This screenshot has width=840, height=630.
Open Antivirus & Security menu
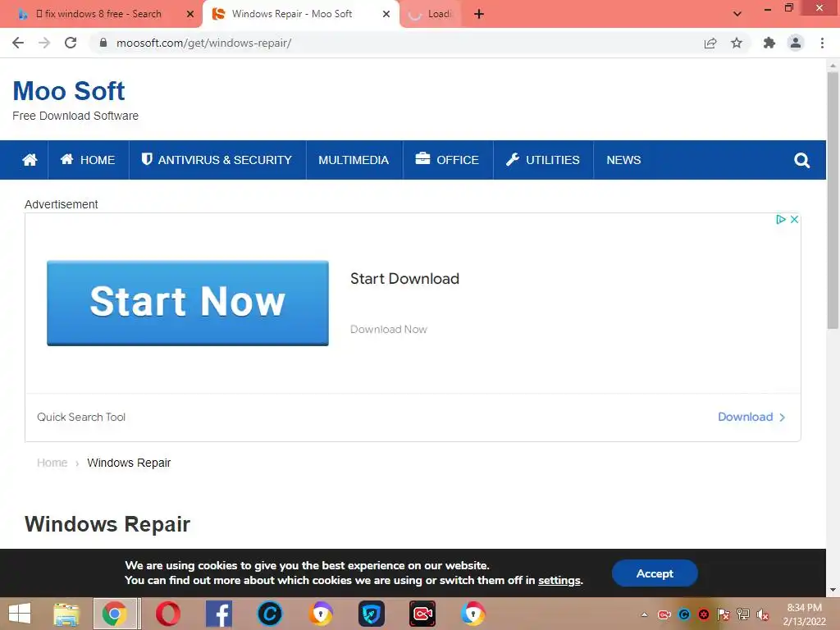click(x=217, y=160)
